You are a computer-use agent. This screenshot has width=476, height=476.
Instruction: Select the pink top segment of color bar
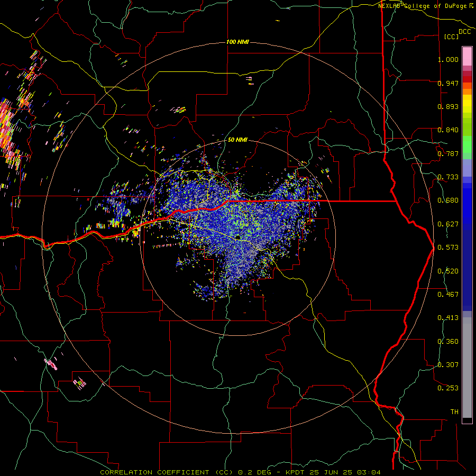click(467, 56)
